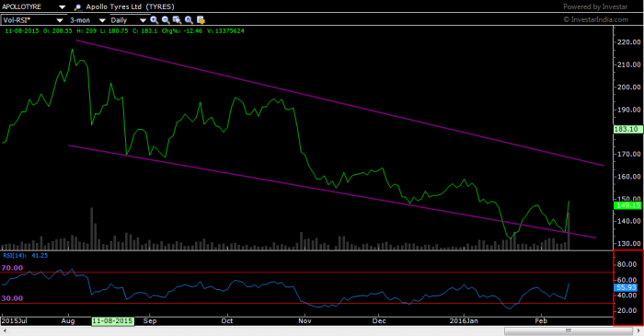Viewport: 644px width, 336px height.
Task: Click the zoom in chart icon
Action: [154, 19]
